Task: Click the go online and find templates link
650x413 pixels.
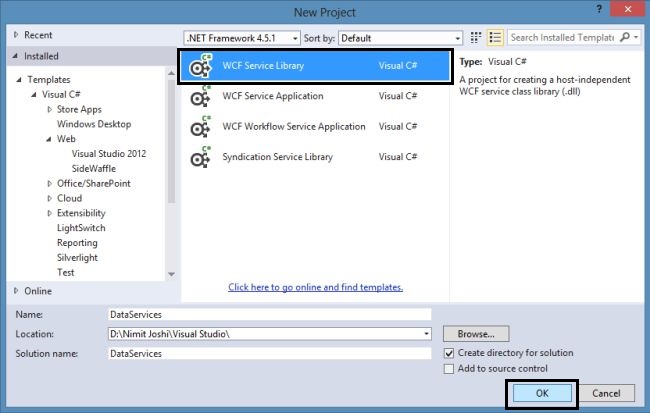Action: (x=315, y=287)
